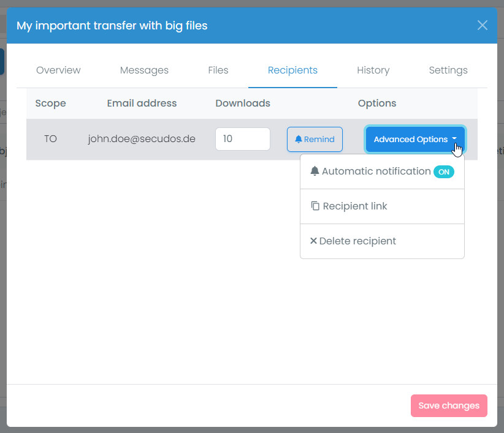This screenshot has width=504, height=433.
Task: Click the Downloads field showing 10
Action: click(243, 139)
